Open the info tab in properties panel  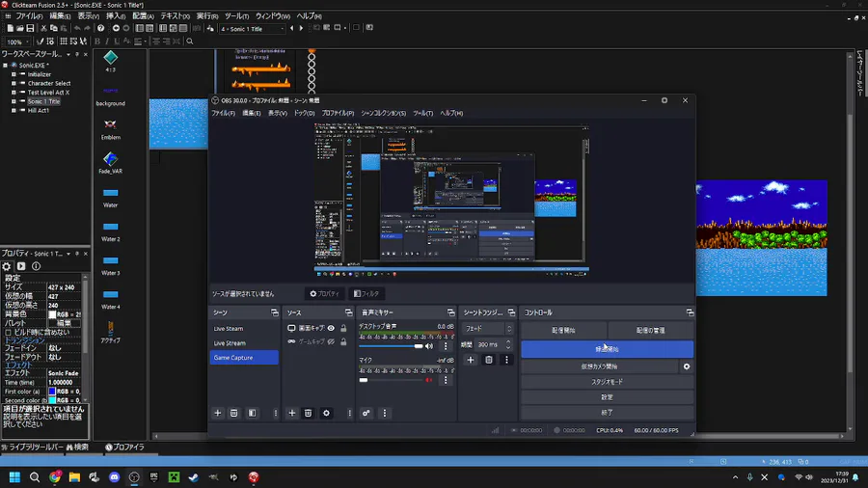click(36, 266)
